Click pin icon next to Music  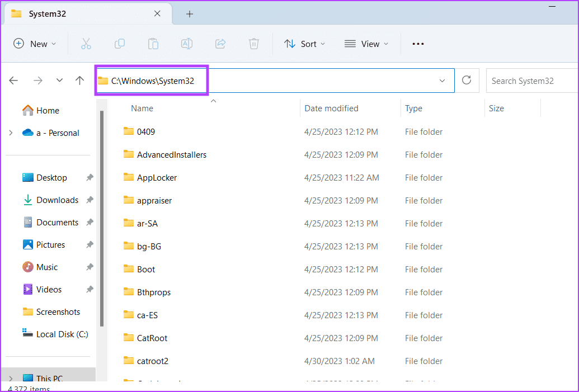(90, 267)
